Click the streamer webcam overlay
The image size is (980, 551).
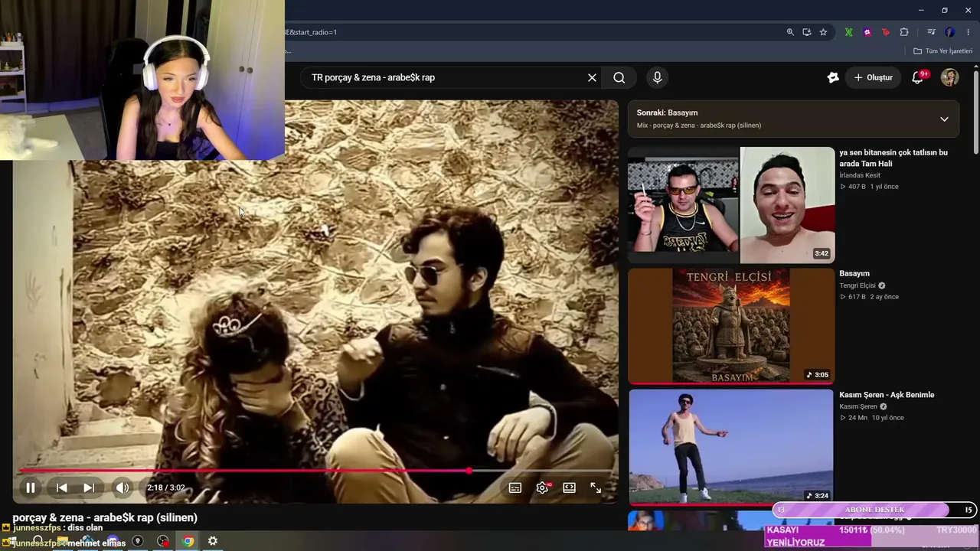pyautogui.click(x=142, y=80)
